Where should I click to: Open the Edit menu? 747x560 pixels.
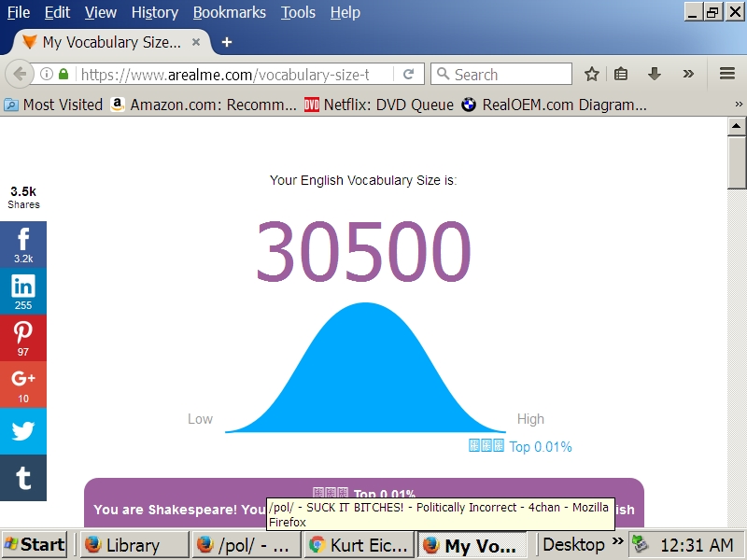tap(57, 12)
